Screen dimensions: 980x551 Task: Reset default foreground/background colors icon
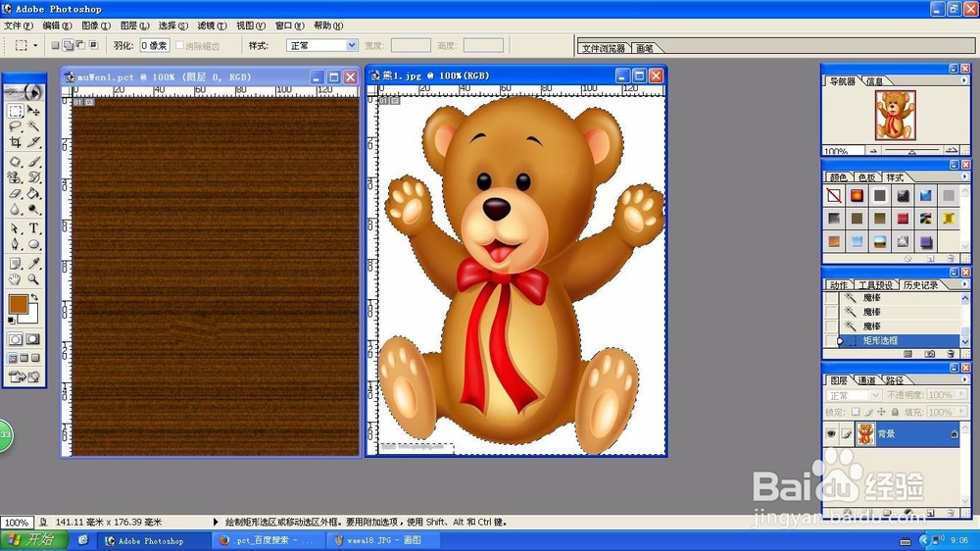tap(11, 321)
